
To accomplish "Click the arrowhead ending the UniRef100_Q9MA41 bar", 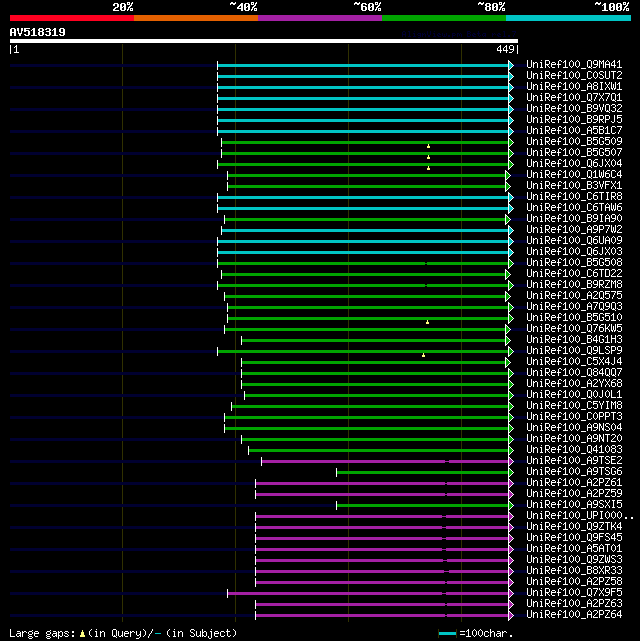I will (511, 65).
